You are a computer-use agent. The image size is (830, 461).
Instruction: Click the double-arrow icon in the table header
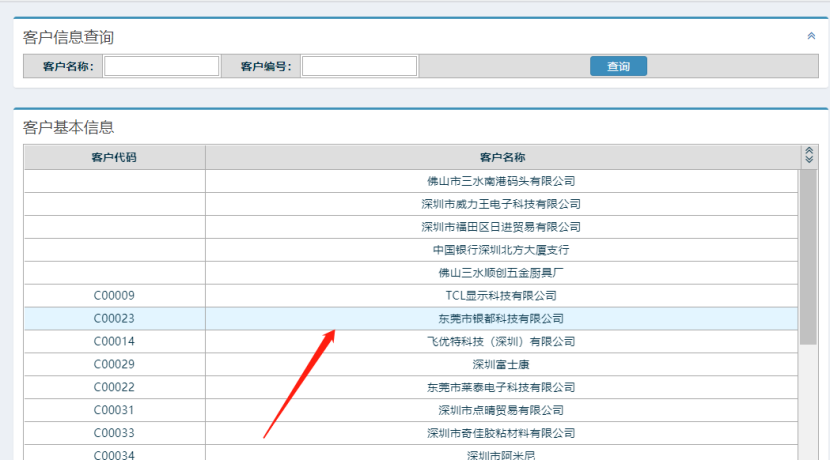coord(809,156)
